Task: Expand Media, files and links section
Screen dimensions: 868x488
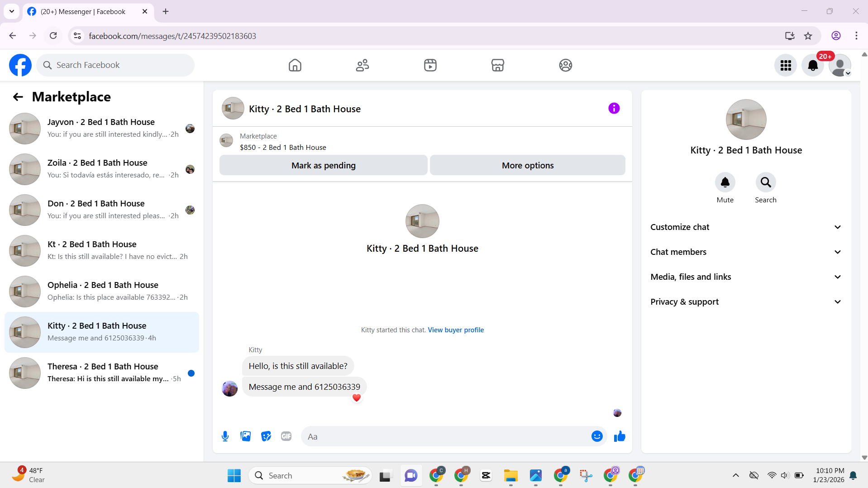Action: click(x=746, y=277)
